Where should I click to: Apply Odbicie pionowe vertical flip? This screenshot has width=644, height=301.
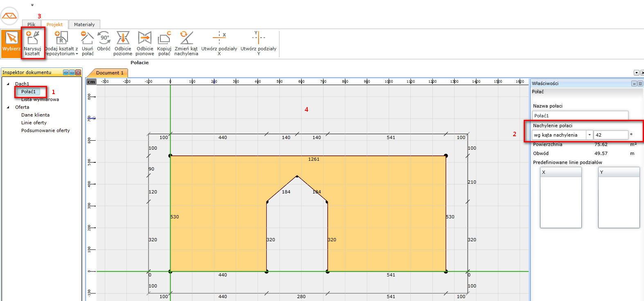(x=145, y=43)
